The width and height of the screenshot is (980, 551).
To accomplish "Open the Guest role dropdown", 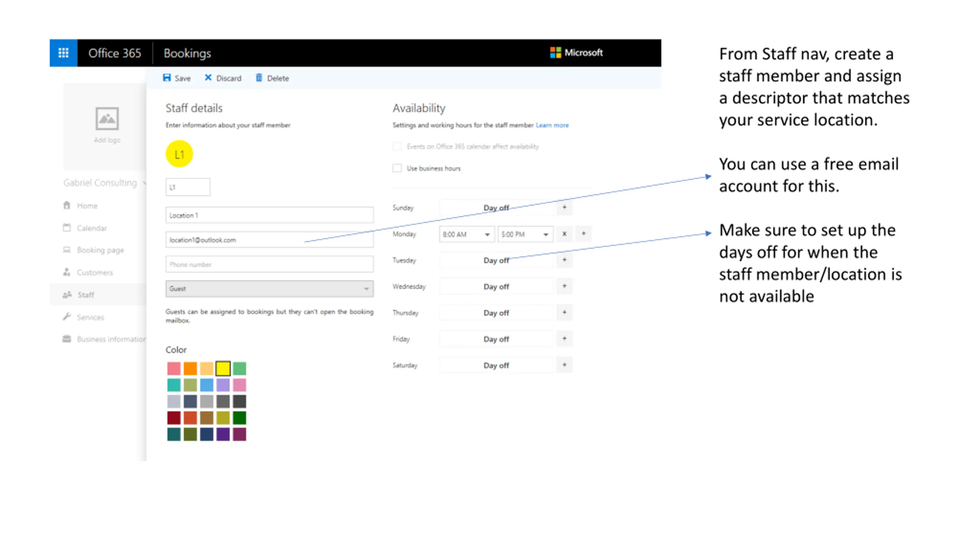I will 269,289.
